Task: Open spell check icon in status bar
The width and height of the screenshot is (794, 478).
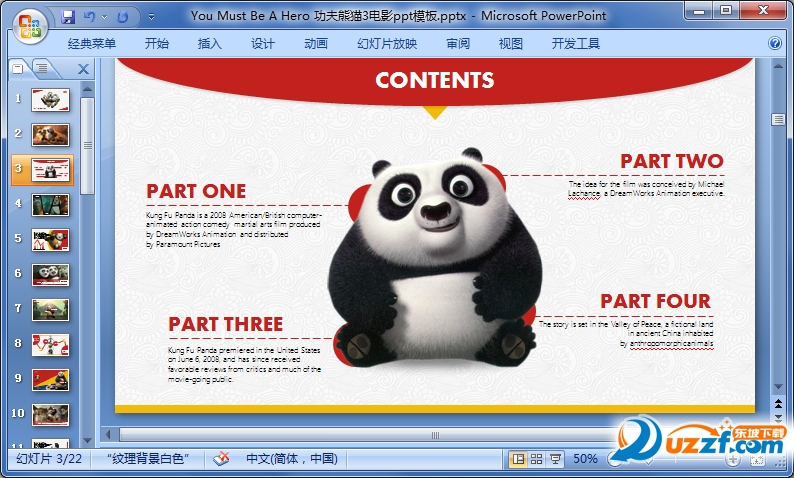Action: pos(221,459)
